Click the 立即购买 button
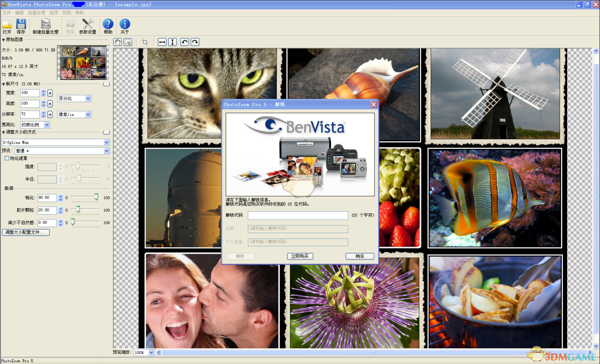The image size is (600, 364). click(300, 256)
